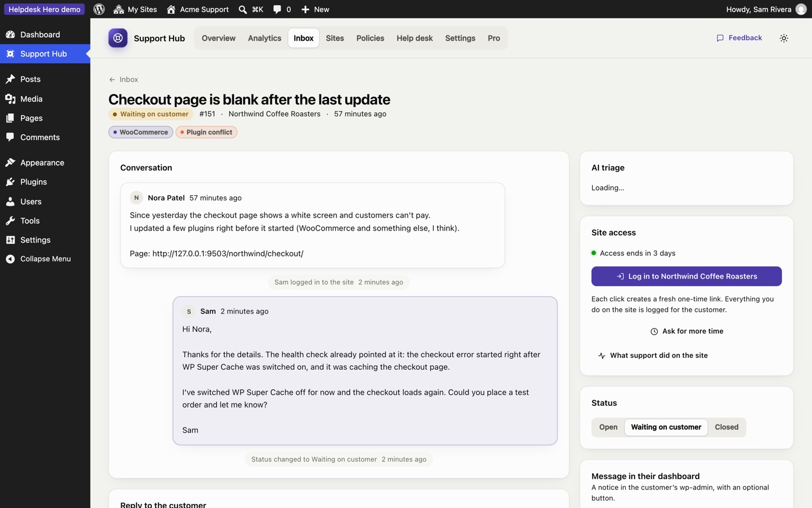812x508 pixels.
Task: Switch to the Overview tab
Action: (x=219, y=38)
